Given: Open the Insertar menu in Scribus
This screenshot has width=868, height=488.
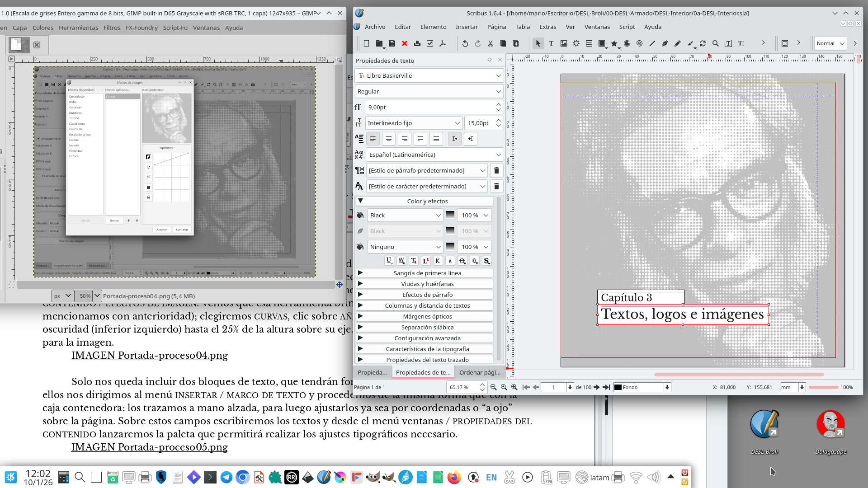Looking at the screenshot, I should [466, 27].
